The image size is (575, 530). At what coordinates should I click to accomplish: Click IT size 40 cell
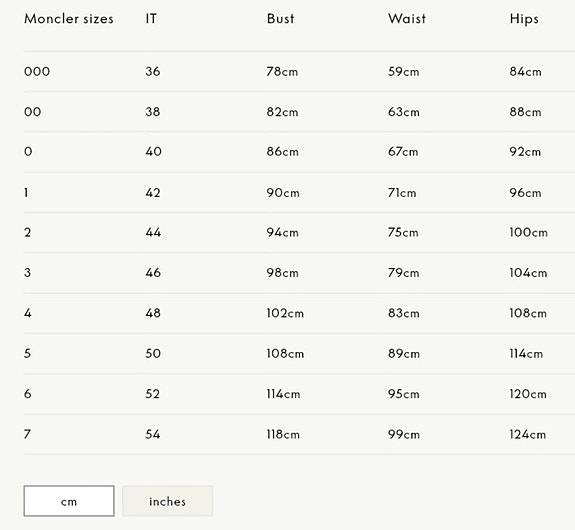[153, 151]
